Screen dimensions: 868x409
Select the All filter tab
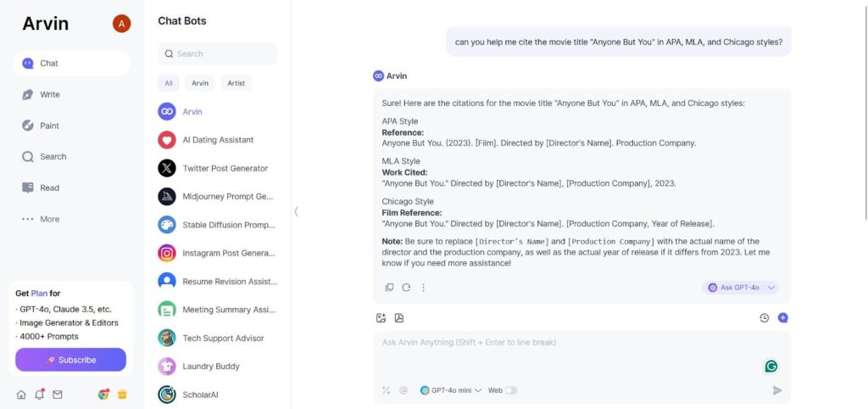(x=169, y=83)
